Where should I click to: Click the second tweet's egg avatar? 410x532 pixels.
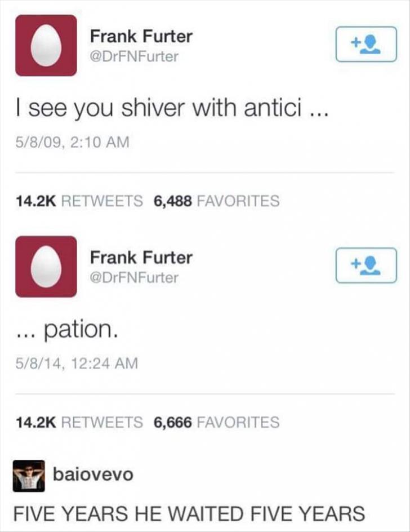point(46,267)
